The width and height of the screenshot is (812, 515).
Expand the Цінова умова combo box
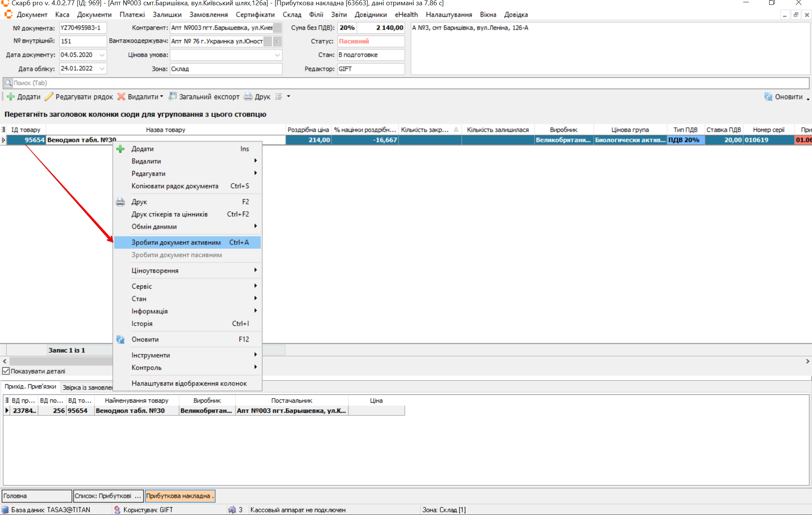click(277, 55)
